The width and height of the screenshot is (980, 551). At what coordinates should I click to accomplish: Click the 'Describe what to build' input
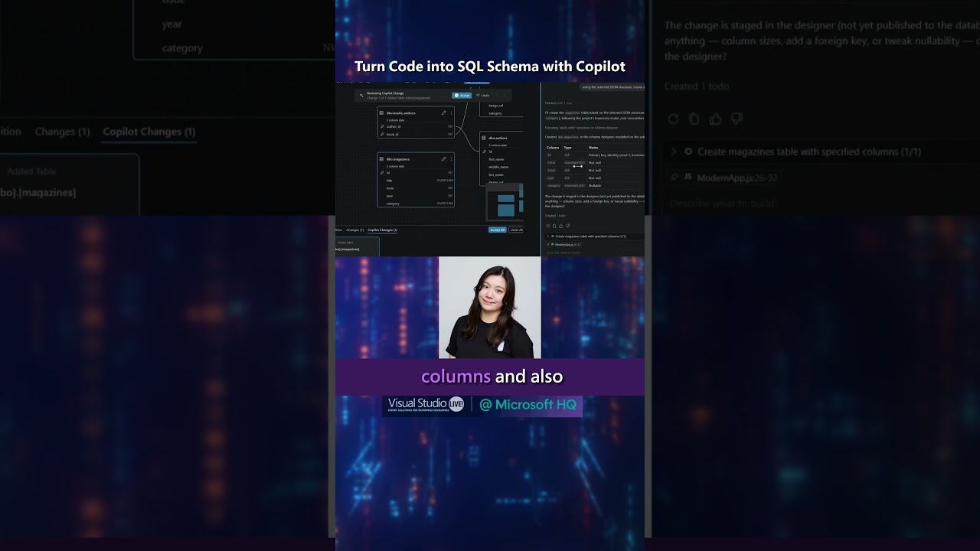[594, 252]
